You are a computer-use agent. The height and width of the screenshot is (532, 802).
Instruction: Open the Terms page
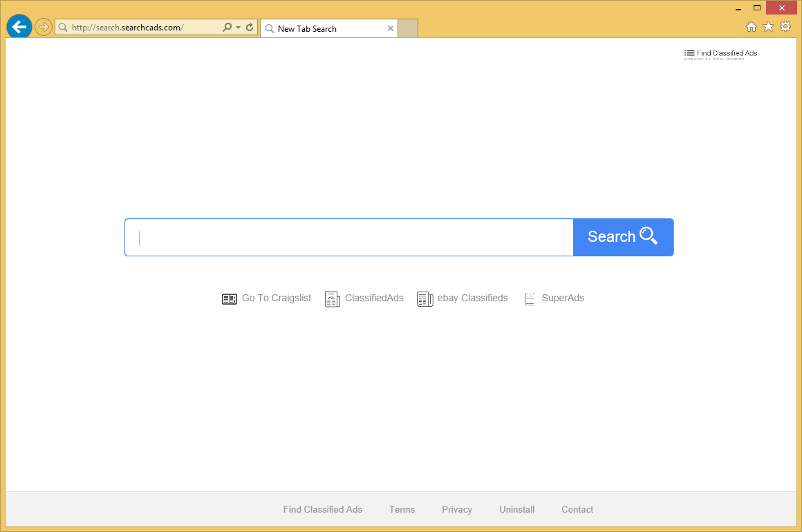[402, 509]
